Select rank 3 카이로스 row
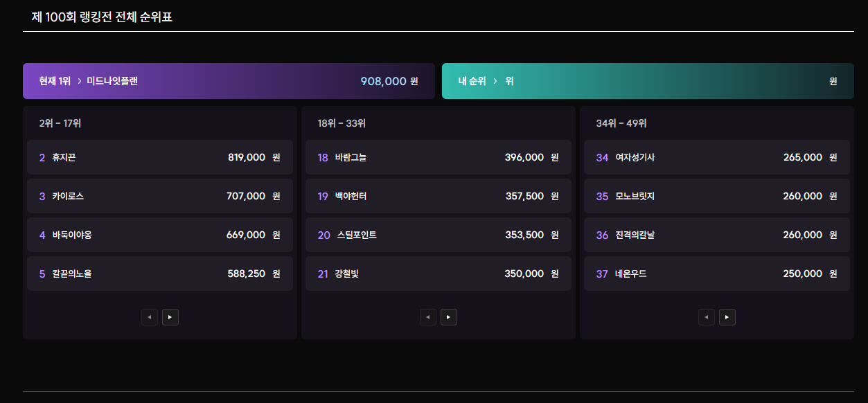 pos(159,196)
